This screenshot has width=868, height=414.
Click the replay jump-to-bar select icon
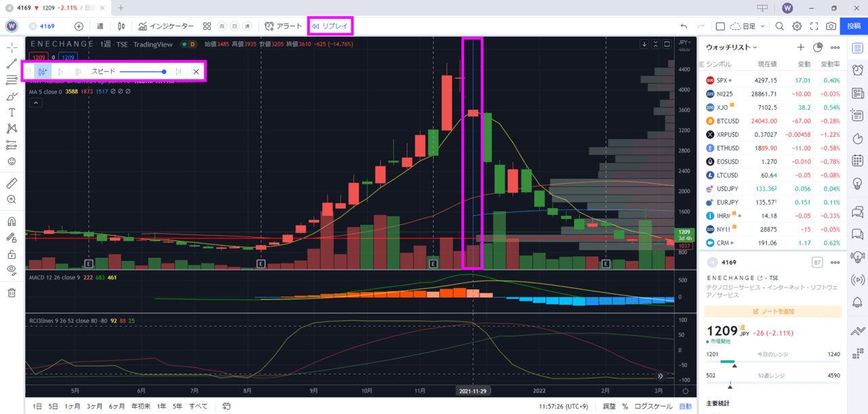click(x=43, y=71)
